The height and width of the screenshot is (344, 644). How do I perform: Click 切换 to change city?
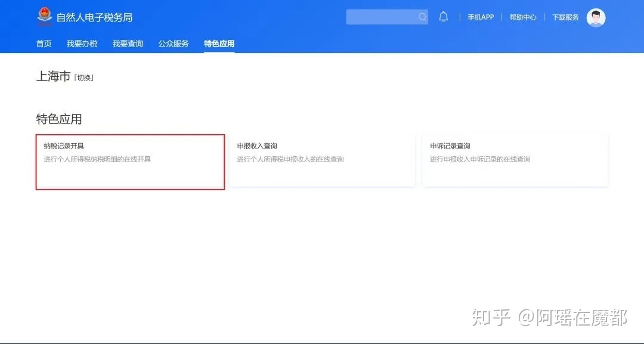coord(84,78)
